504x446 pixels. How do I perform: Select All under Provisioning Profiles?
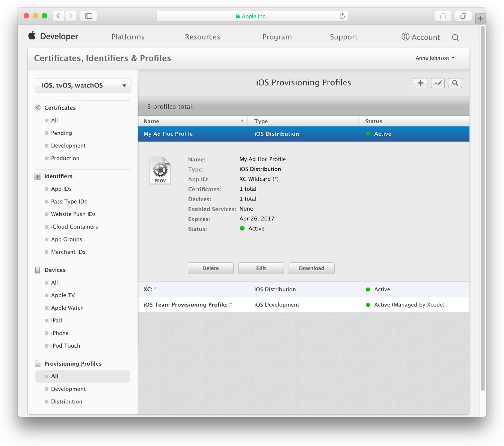tap(83, 377)
